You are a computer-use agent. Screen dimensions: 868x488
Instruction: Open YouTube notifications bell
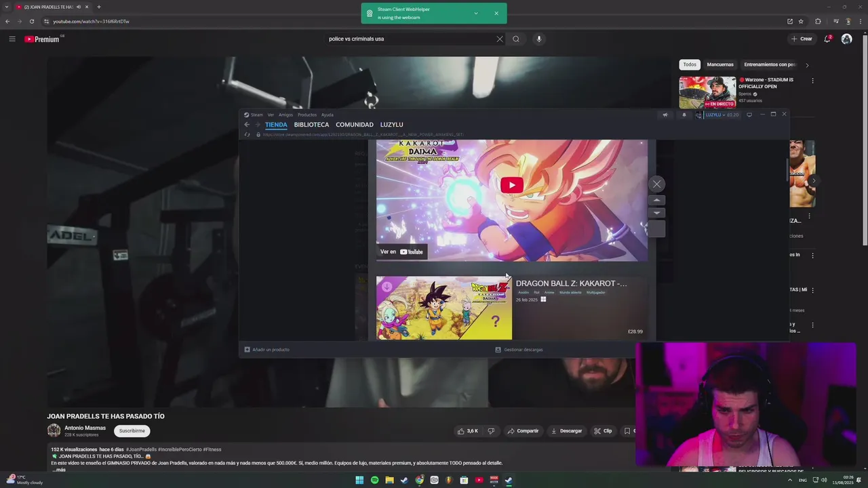(x=827, y=39)
